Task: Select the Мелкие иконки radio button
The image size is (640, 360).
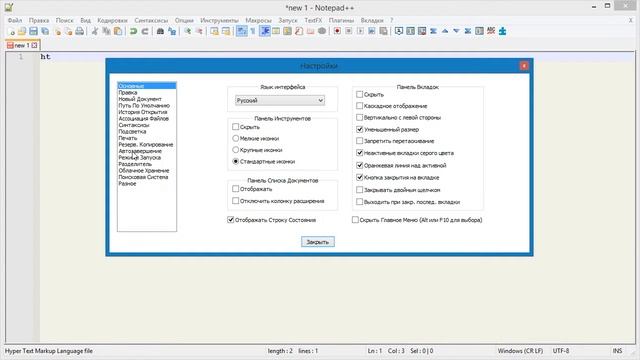Action: 236,138
